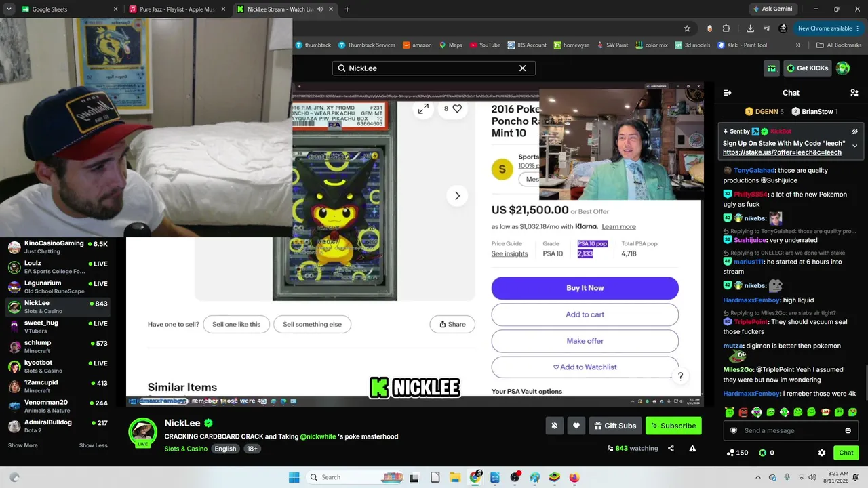This screenshot has width=868, height=488.
Task: Open schlump channel in sidebar
Action: click(x=58, y=346)
